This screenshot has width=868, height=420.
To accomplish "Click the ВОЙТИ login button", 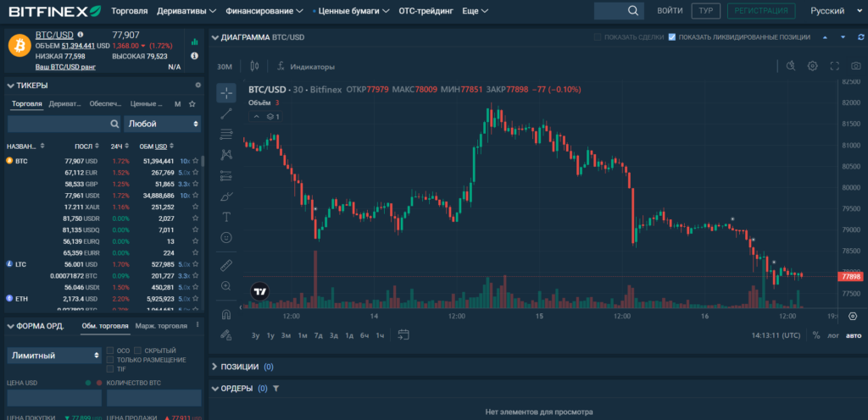I will click(670, 11).
